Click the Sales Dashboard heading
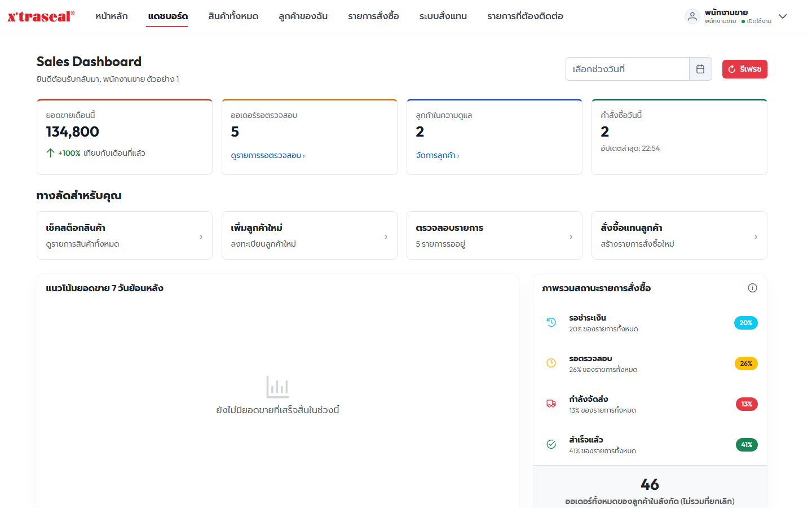The image size is (812, 508). pyautogui.click(x=89, y=62)
